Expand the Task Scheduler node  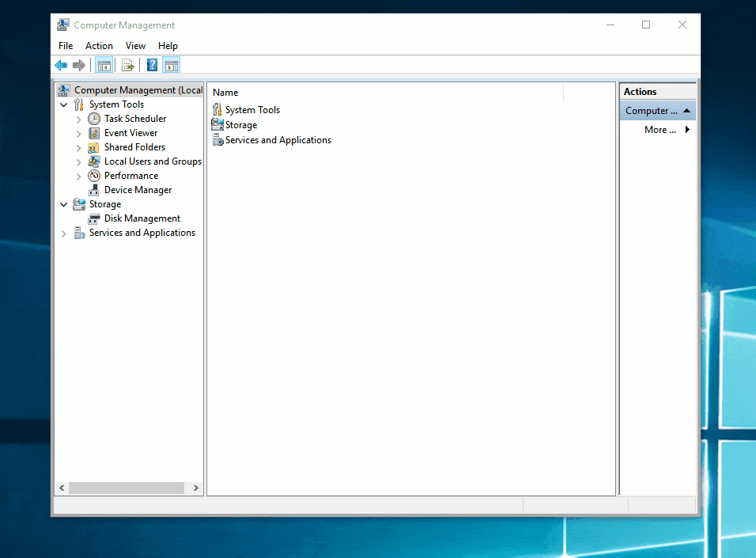78,118
